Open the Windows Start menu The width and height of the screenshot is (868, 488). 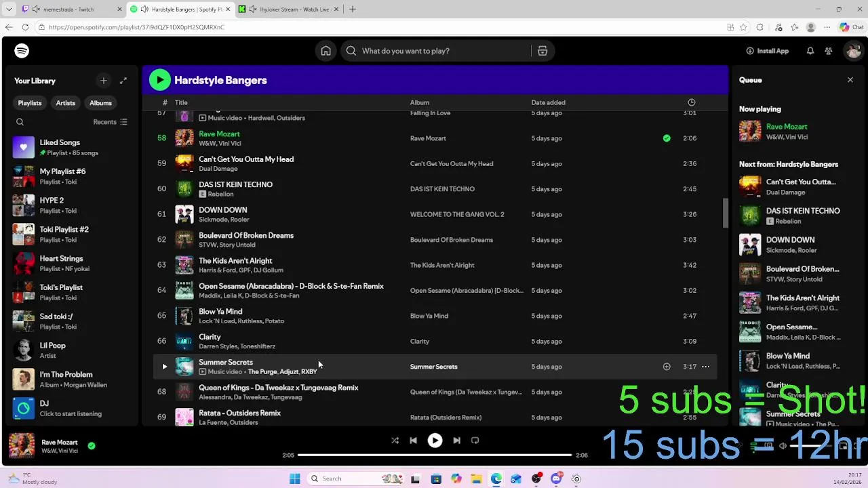click(x=294, y=479)
